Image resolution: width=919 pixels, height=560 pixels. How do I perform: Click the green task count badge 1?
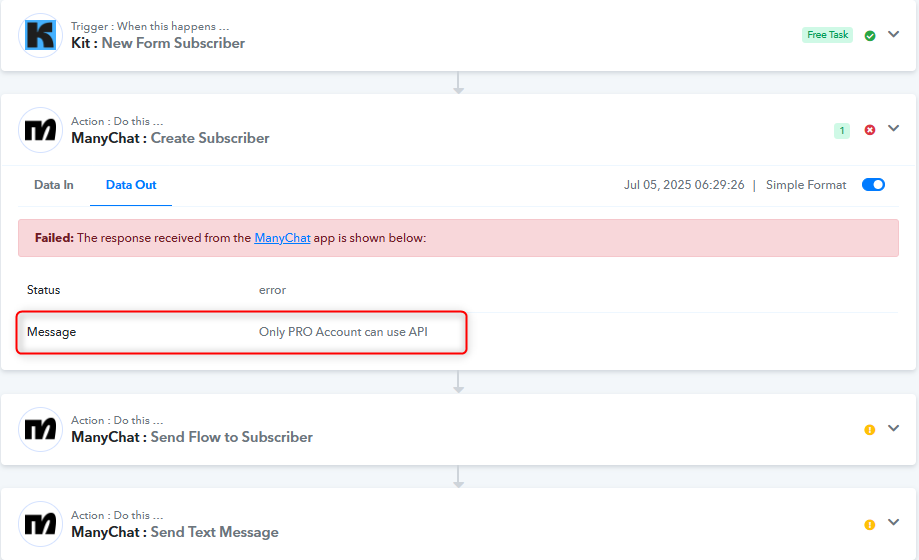tap(842, 130)
